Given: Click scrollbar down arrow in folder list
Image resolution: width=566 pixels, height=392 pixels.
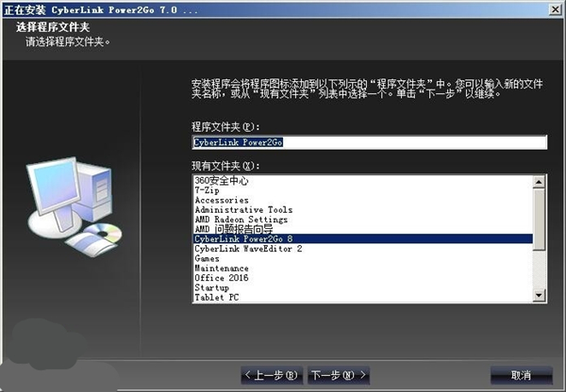Looking at the screenshot, I should (539, 296).
